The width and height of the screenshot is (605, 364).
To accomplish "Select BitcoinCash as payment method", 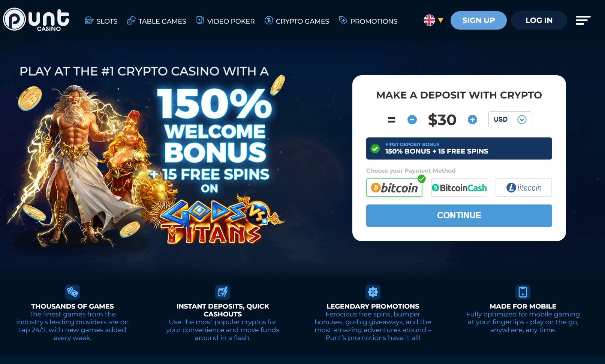I will [x=459, y=188].
